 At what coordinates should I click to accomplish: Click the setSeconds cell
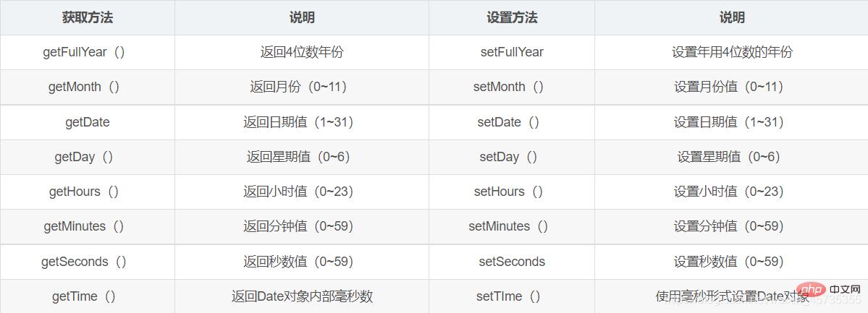[x=512, y=262]
